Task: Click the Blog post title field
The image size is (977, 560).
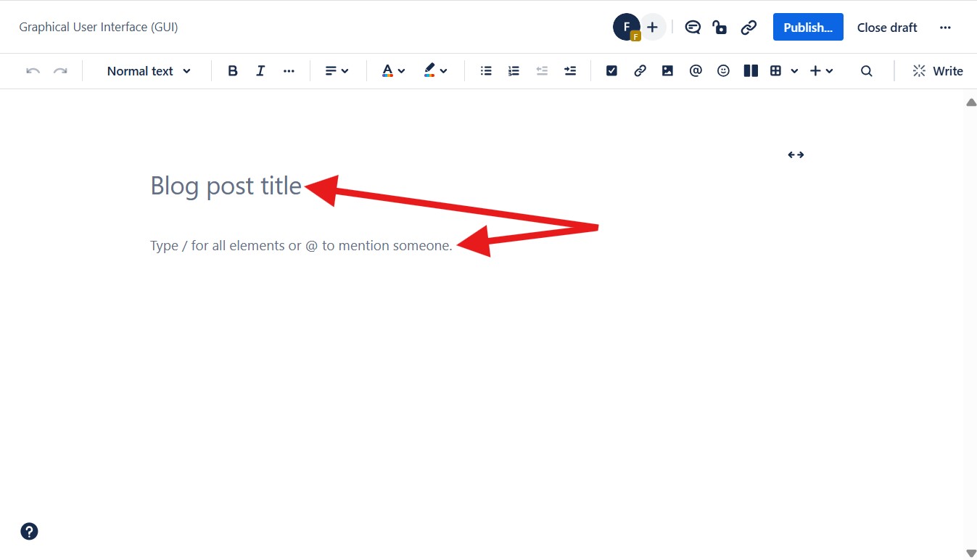Action: click(x=226, y=186)
